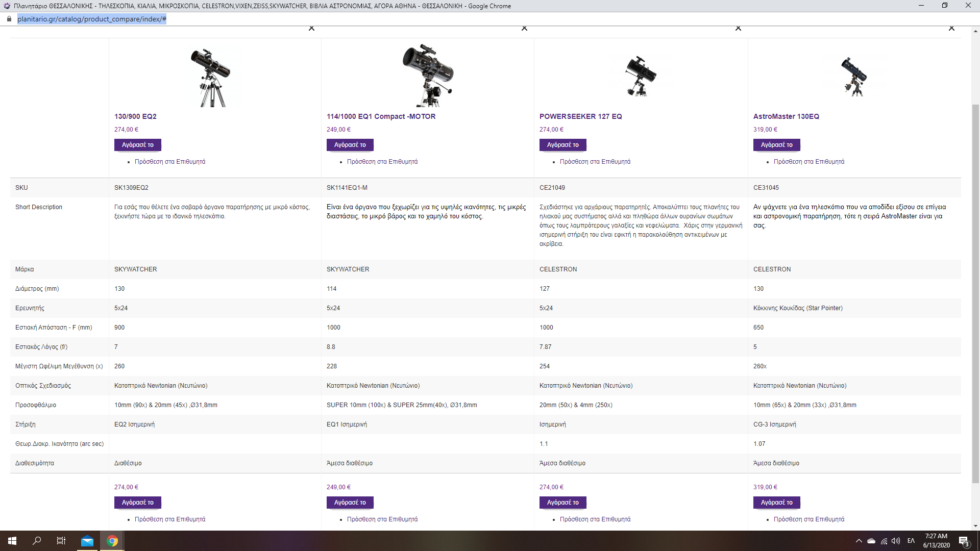Add first column product to wishlist, bottom link
This screenshot has width=980, height=551.
coord(170,519)
